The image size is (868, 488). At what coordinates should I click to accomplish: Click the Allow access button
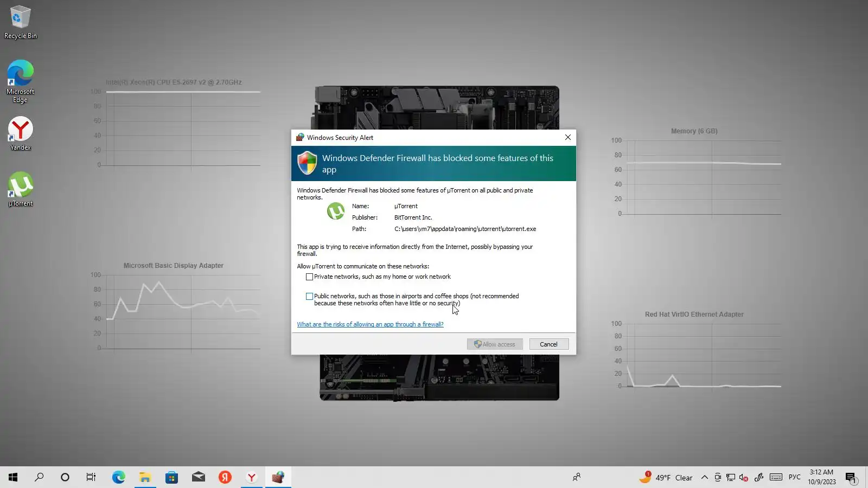(x=495, y=344)
